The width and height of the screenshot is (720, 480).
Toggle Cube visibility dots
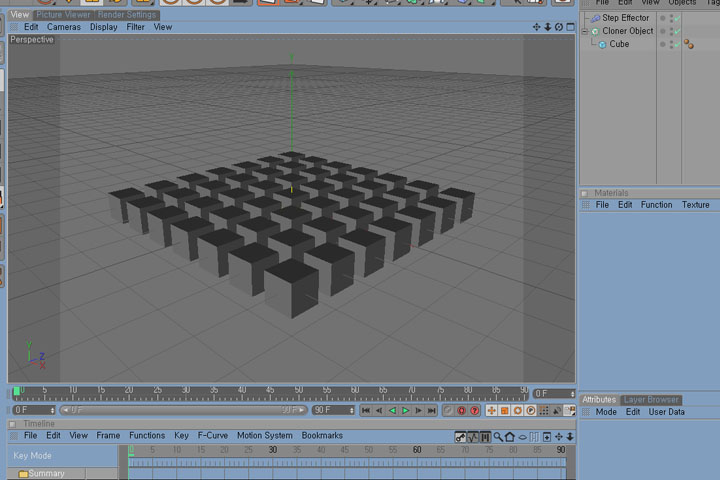click(672, 45)
